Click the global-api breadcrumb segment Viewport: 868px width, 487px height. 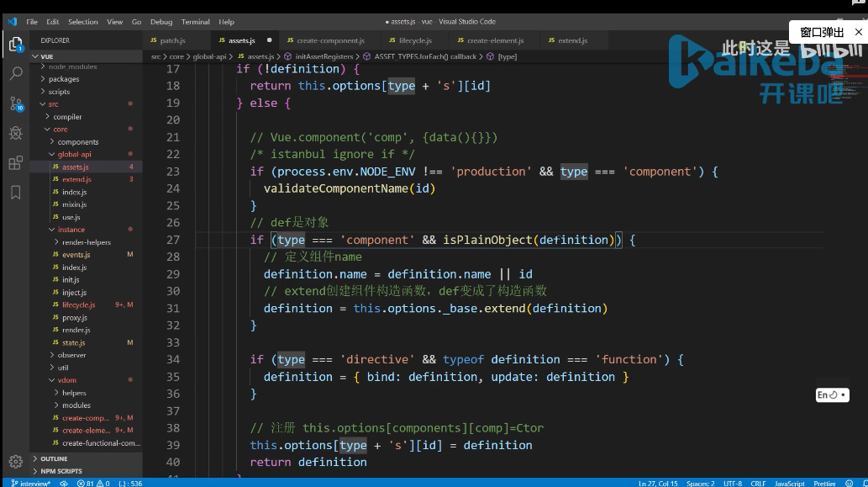209,56
